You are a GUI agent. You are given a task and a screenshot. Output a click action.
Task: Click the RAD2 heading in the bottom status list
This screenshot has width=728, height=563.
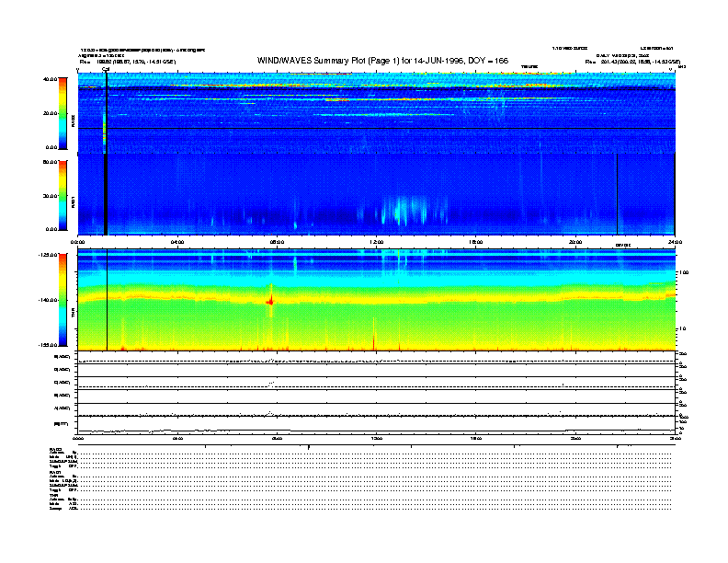coord(56,449)
